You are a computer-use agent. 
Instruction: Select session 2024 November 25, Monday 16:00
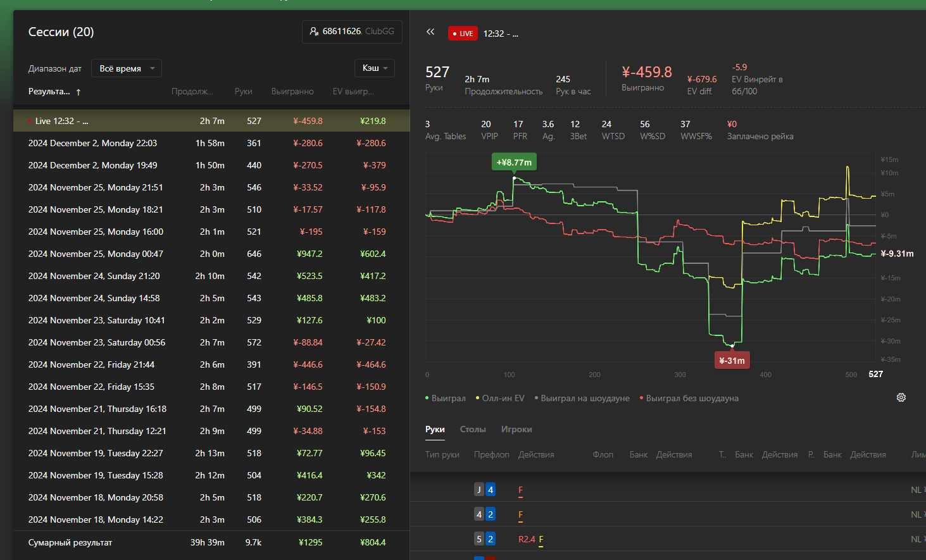click(x=211, y=232)
